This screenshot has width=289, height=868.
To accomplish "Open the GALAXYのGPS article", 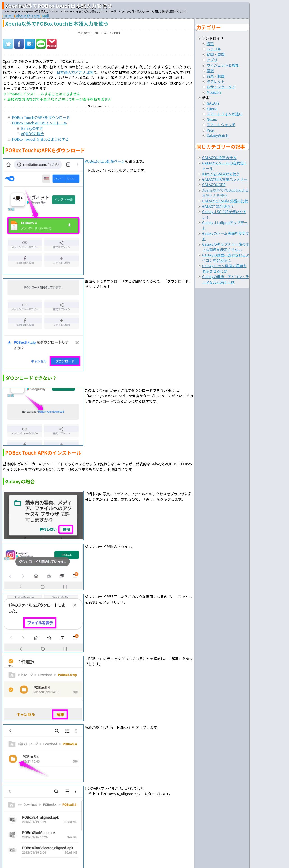I will [x=214, y=185].
